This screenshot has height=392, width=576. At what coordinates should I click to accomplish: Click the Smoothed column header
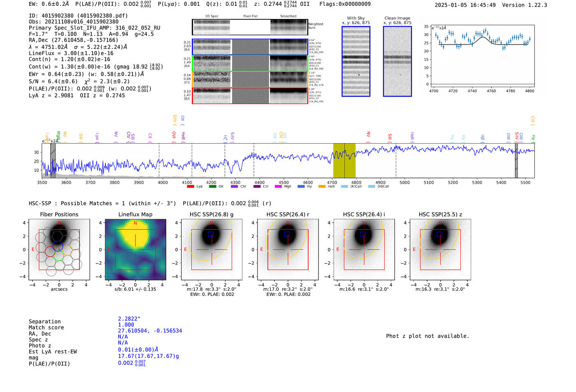(x=288, y=16)
